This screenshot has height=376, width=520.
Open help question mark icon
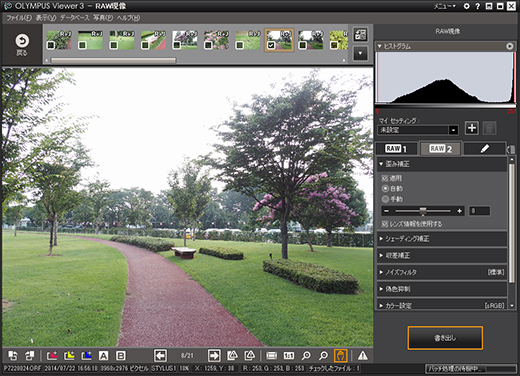(x=478, y=6)
